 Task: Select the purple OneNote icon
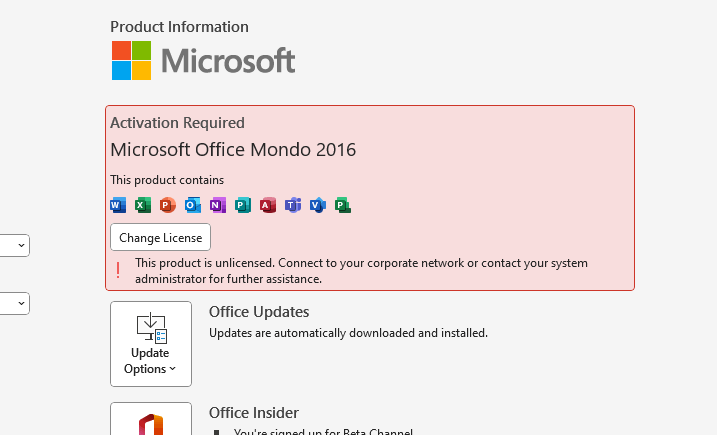pyautogui.click(x=217, y=205)
